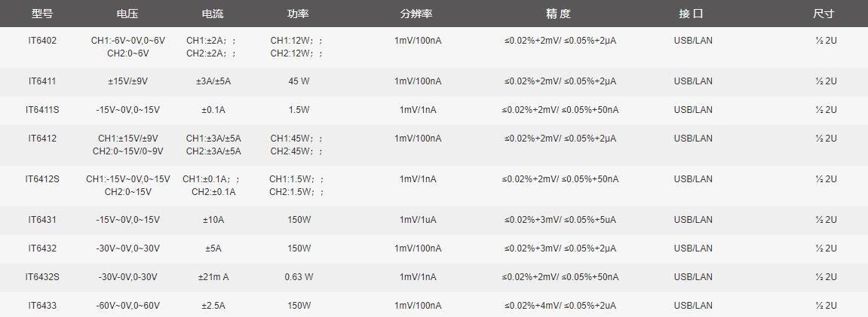Select IT6431's ±10A current cell
Image resolution: width=868 pixels, height=317 pixels.
point(213,220)
